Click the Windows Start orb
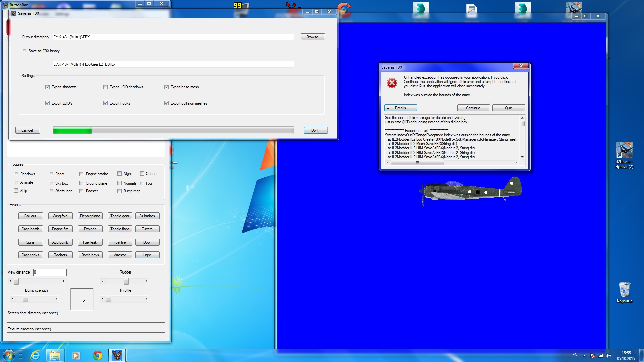 click(x=9, y=355)
